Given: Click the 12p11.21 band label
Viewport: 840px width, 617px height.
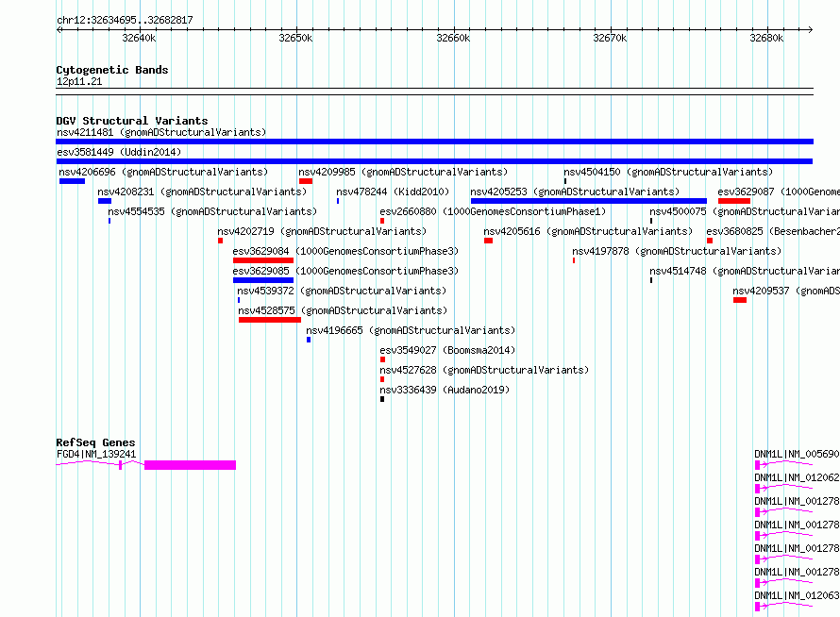Looking at the screenshot, I should point(79,81).
